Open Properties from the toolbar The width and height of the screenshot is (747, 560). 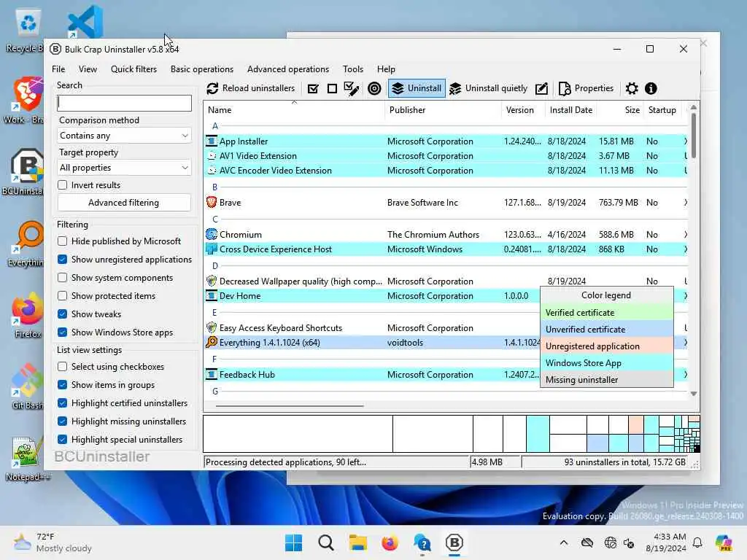tap(587, 88)
